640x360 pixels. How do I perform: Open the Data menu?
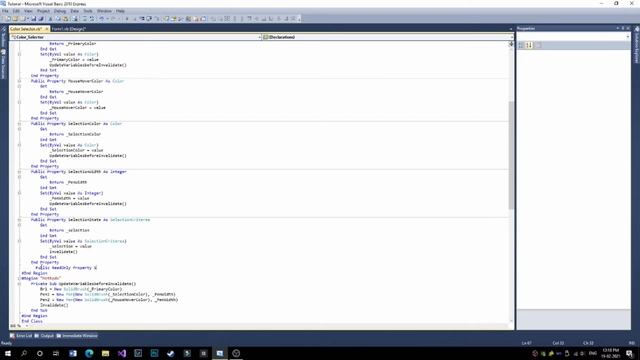tap(75, 11)
